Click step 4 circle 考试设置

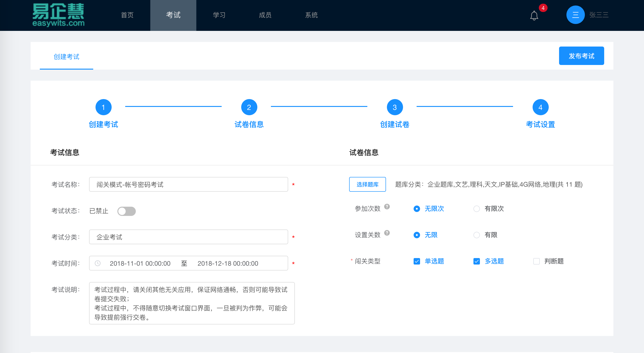tap(540, 107)
